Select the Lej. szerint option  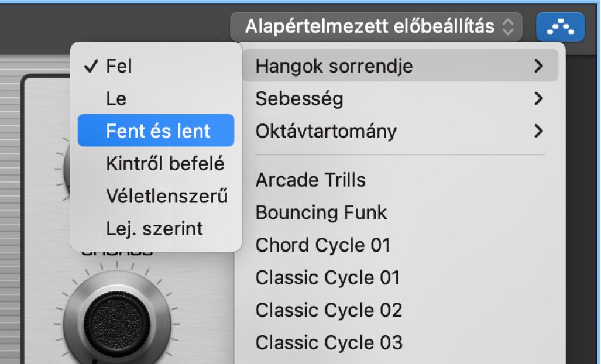click(x=155, y=228)
